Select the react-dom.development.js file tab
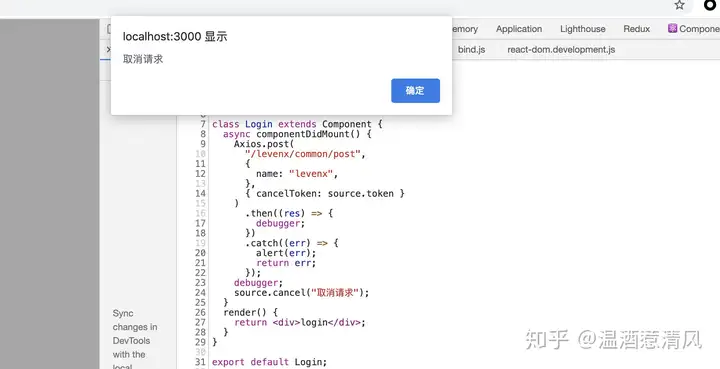Viewport: 720px width, 369px height. (x=561, y=50)
